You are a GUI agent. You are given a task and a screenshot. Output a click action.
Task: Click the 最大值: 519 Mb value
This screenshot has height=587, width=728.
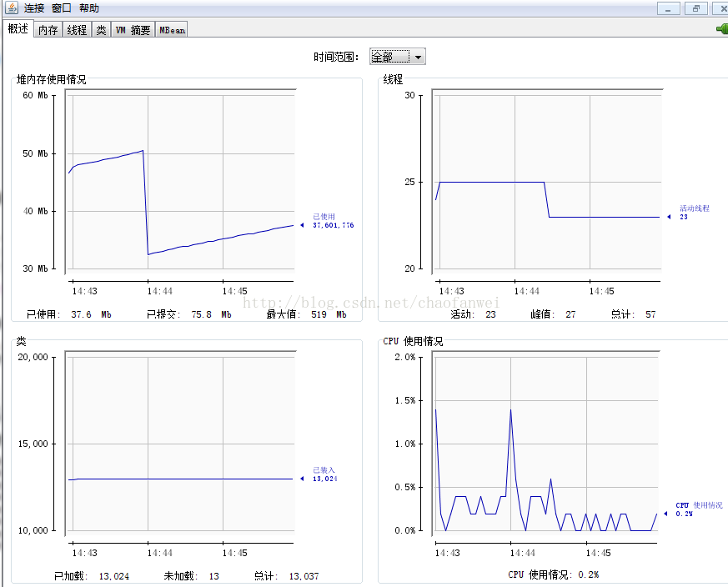pos(306,314)
